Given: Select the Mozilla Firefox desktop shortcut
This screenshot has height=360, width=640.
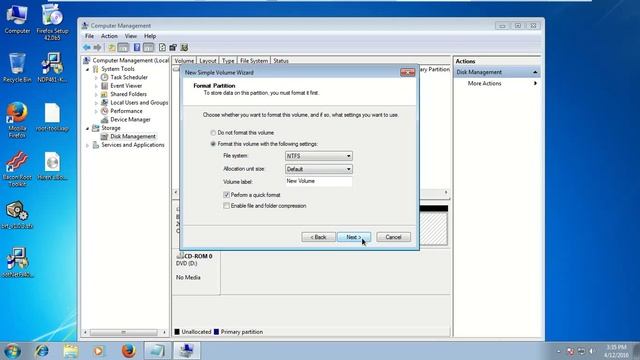Looking at the screenshot, I should click(x=17, y=120).
